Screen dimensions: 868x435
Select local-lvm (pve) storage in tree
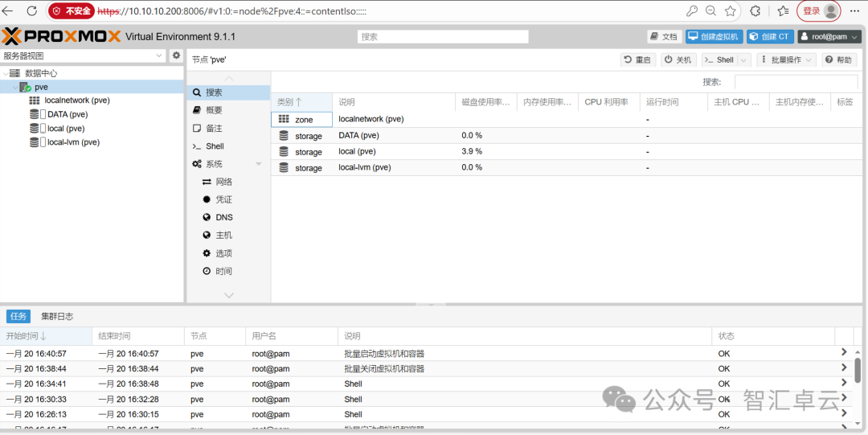[73, 142]
